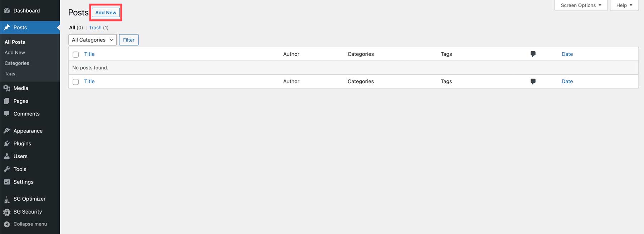The height and width of the screenshot is (234, 644).
Task: Click the Comments speech bubble sidebar icon
Action: click(7, 114)
